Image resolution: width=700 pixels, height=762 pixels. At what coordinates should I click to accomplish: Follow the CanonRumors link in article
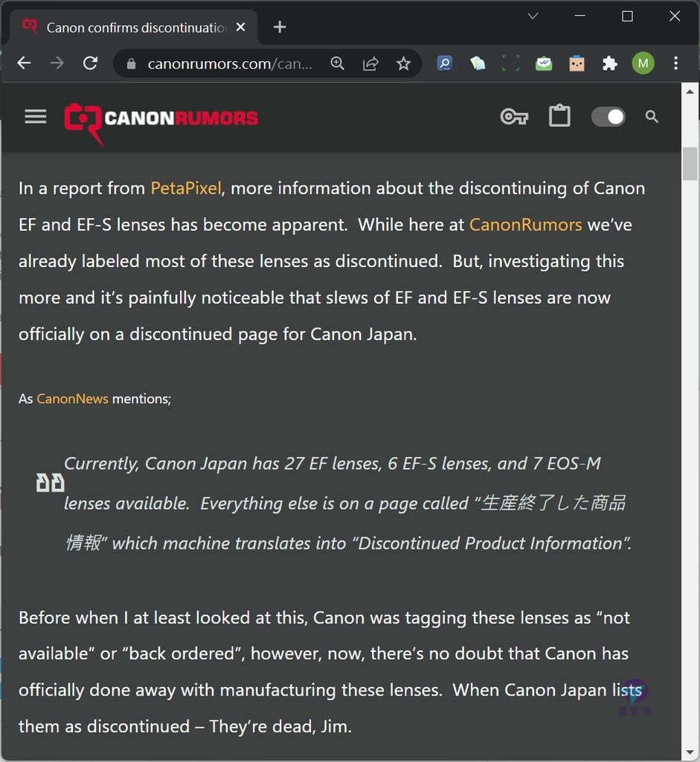click(526, 225)
